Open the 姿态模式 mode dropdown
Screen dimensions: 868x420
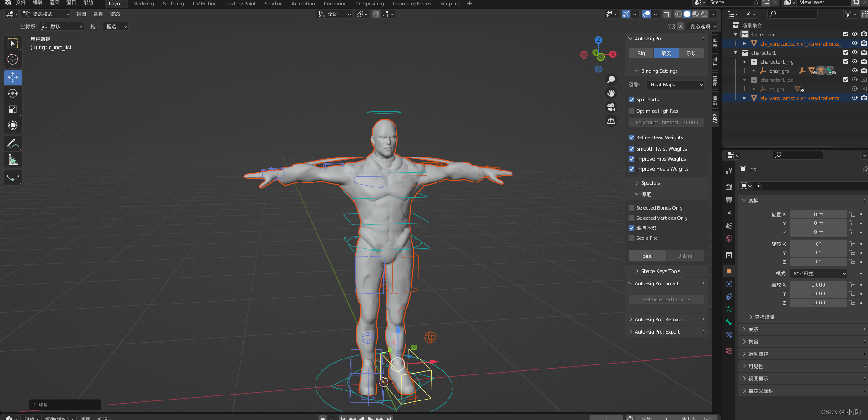[x=46, y=14]
